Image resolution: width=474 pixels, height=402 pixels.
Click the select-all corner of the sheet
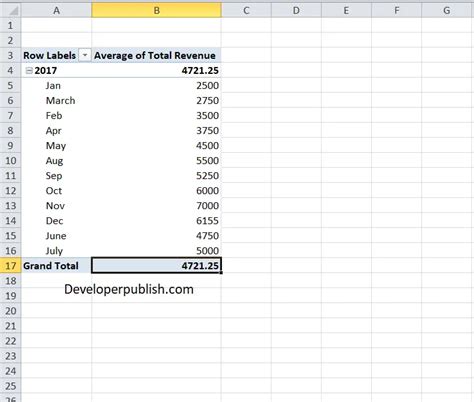11,10
